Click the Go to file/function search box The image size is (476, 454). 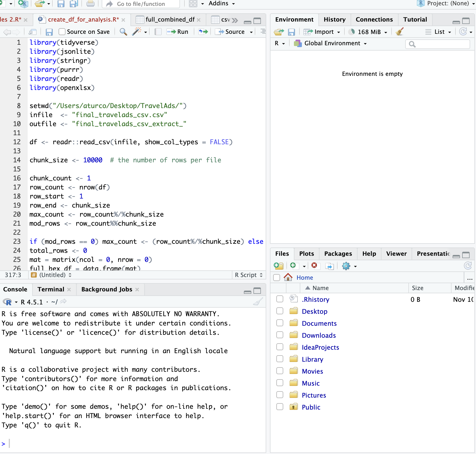point(141,4)
